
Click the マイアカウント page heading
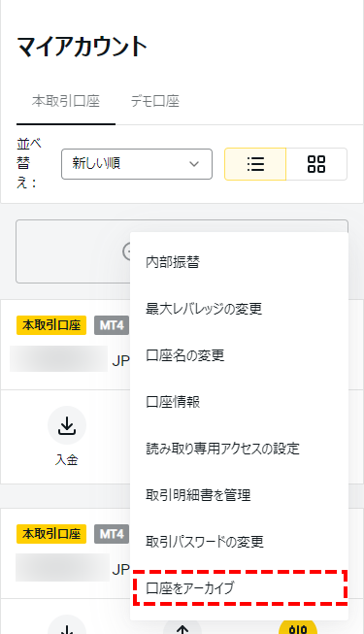83,47
